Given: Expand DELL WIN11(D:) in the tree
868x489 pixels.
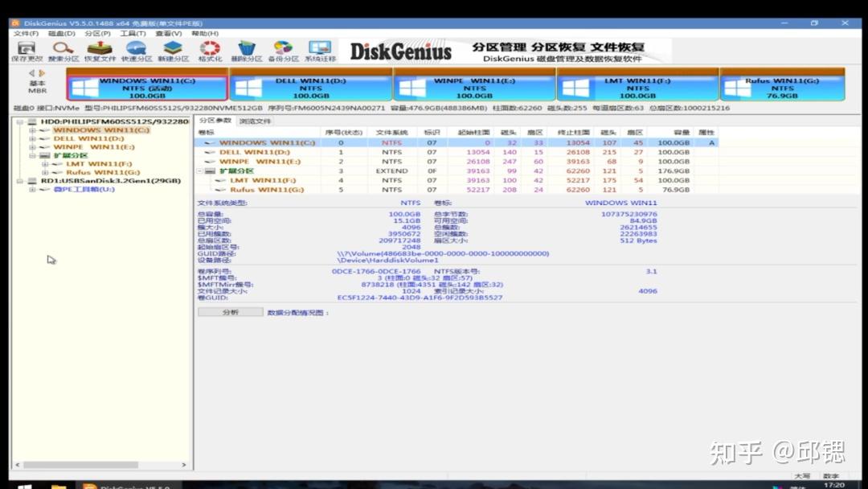Looking at the screenshot, I should tap(32, 138).
